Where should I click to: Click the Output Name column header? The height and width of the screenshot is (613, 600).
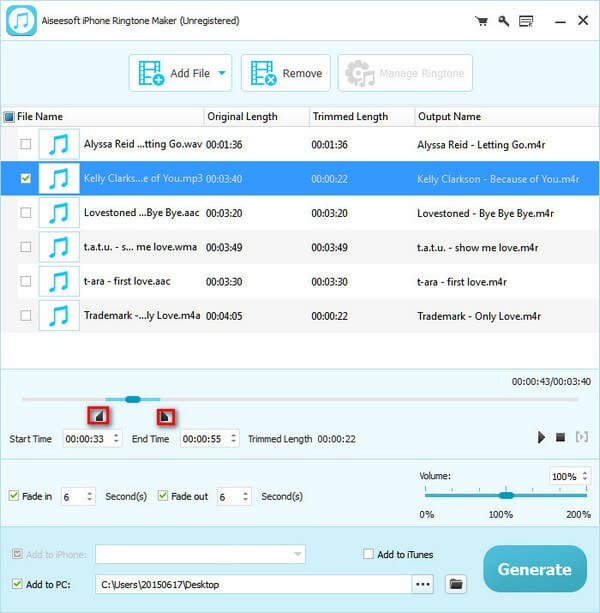coord(507,117)
